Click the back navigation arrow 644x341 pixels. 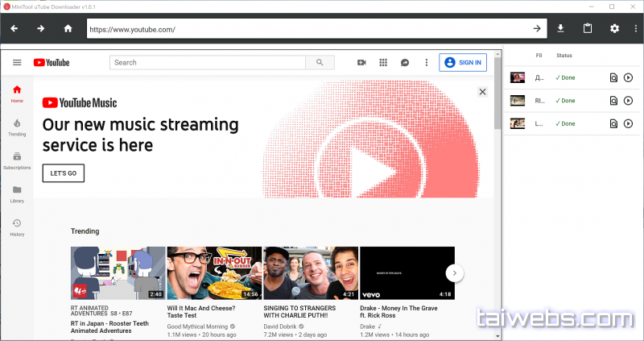tap(14, 29)
